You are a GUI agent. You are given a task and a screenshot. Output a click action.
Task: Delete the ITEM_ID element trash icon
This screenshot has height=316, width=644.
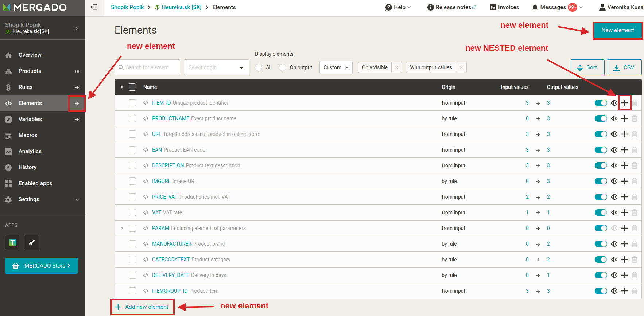[x=635, y=103]
